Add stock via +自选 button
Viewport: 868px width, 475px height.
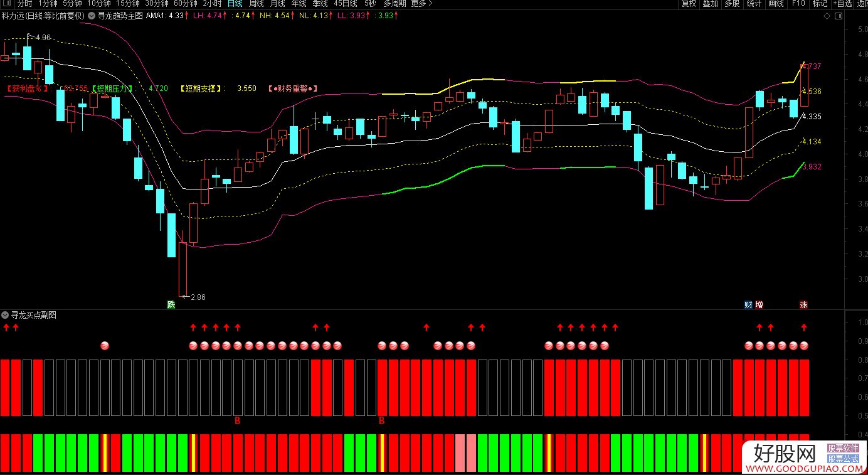tap(842, 4)
